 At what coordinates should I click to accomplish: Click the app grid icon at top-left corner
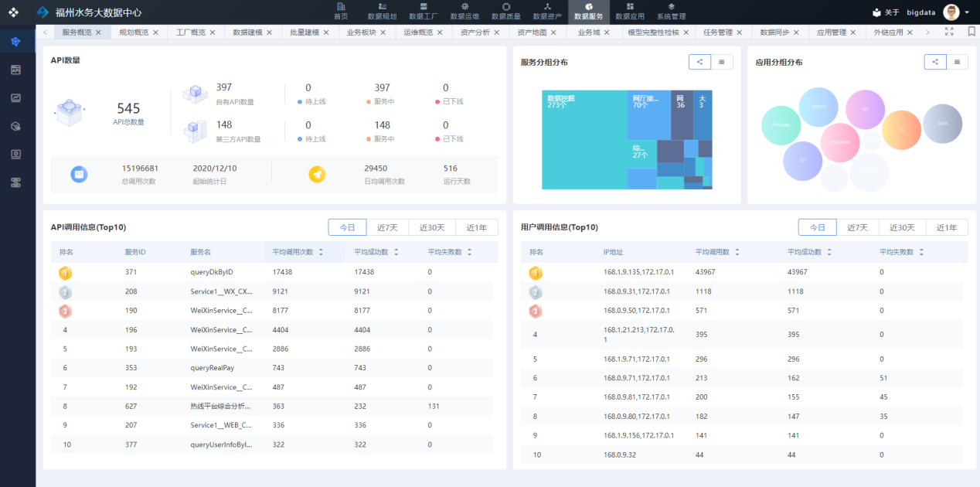tap(13, 12)
